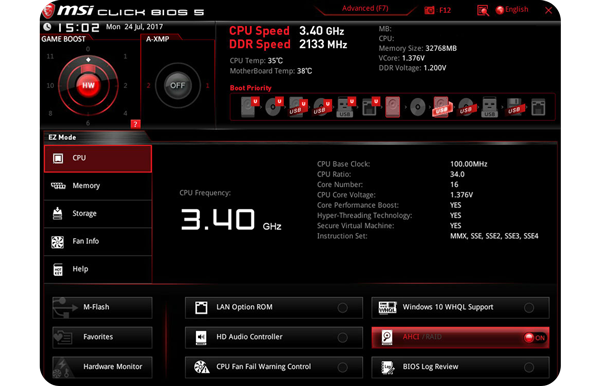This screenshot has height=386, width=600.
Task: Select the UEFI USB key boot device
Action: click(346, 107)
